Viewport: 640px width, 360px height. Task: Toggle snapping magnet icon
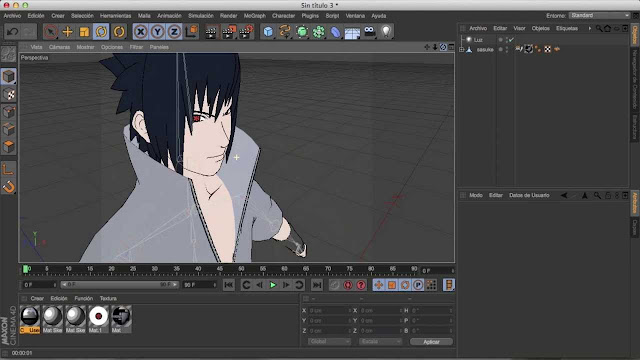9,187
